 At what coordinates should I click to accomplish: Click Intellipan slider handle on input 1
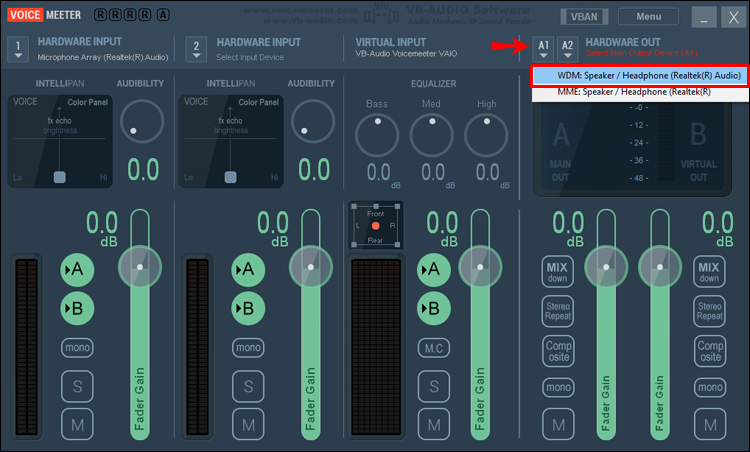click(60, 177)
